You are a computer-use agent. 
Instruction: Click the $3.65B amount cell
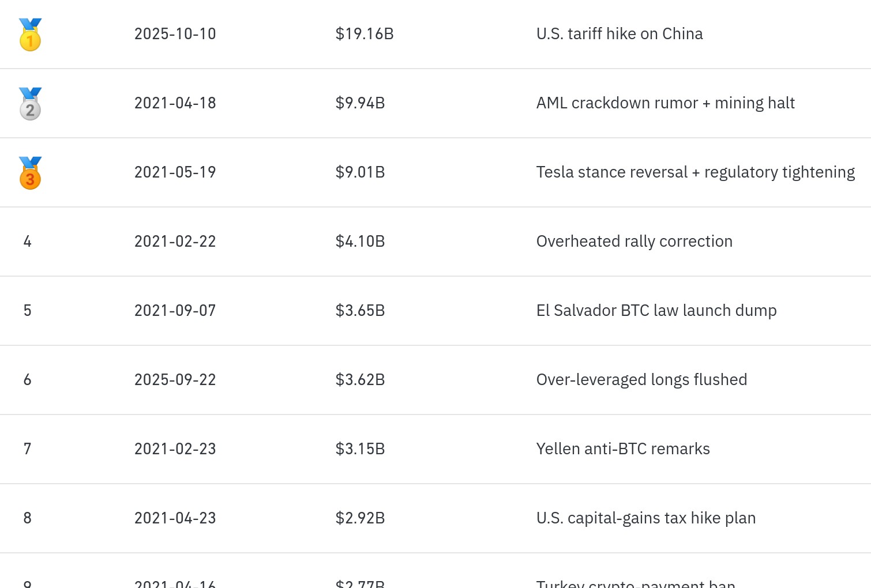[x=360, y=311]
